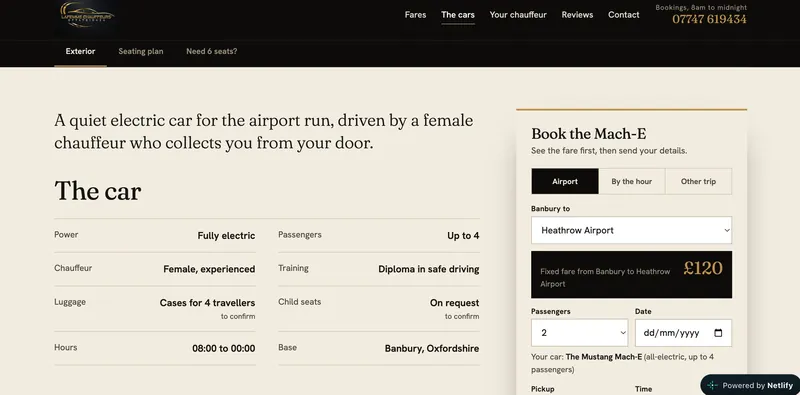Open the Contact nav link

pos(623,15)
